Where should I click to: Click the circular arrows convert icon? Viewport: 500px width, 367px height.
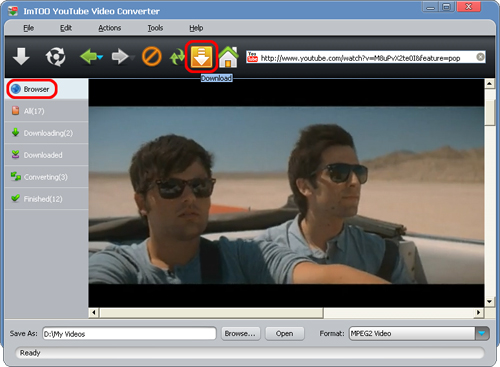[x=55, y=56]
